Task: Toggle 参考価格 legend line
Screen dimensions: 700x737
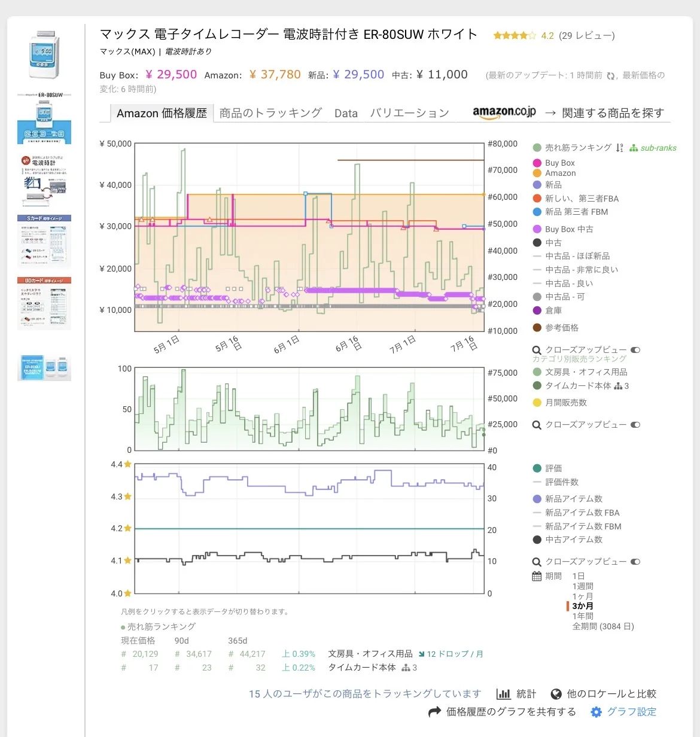Action: click(555, 328)
